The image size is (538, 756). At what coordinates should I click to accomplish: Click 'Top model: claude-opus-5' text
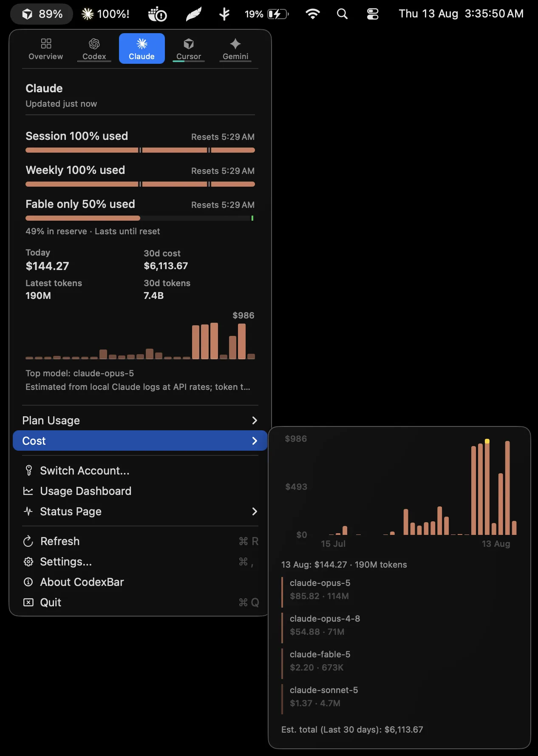(79, 373)
